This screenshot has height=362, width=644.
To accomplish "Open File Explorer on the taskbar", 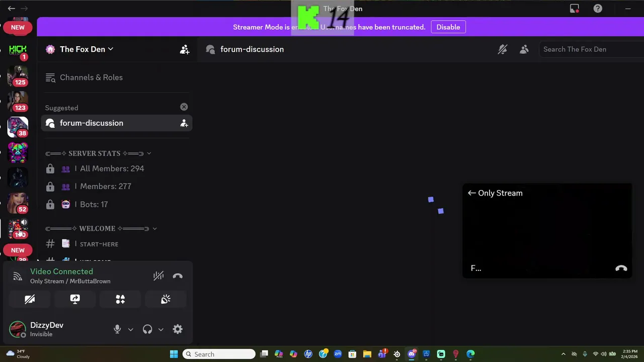I will coord(367,354).
